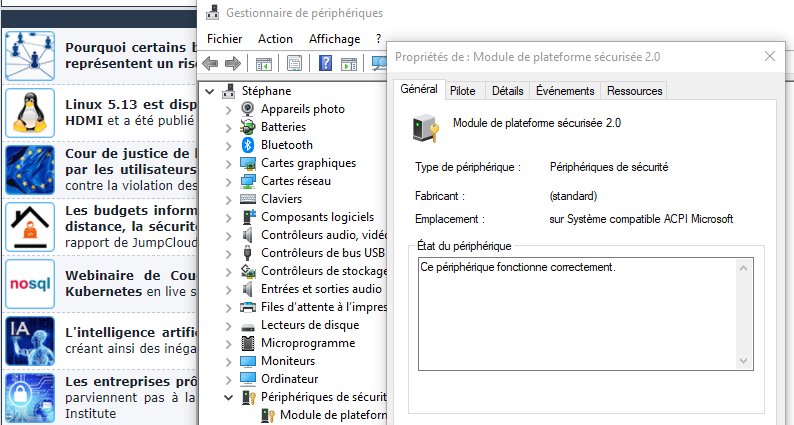Select the Moniteurs tree row

[288, 361]
